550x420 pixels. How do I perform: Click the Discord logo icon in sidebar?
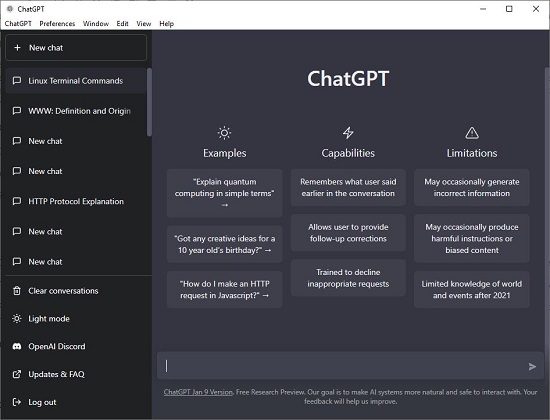[x=16, y=346]
